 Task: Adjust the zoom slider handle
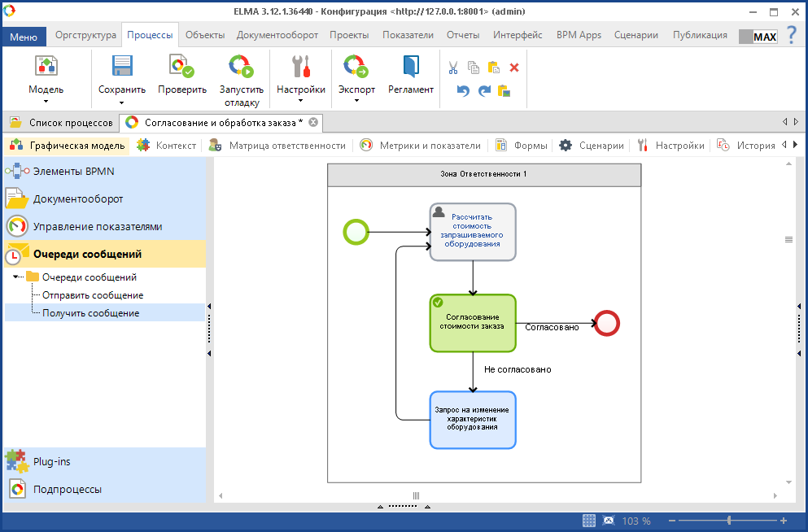click(728, 521)
